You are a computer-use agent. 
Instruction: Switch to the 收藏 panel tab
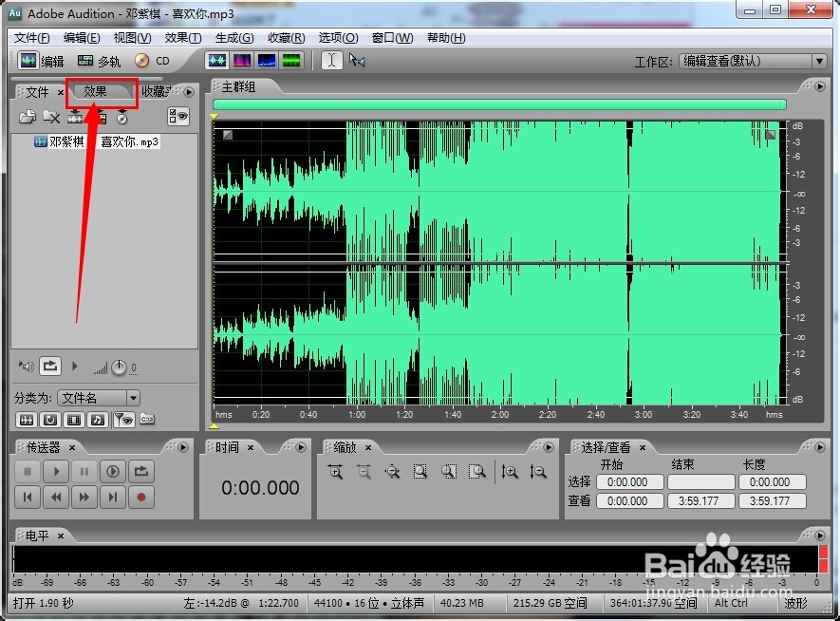pos(156,91)
